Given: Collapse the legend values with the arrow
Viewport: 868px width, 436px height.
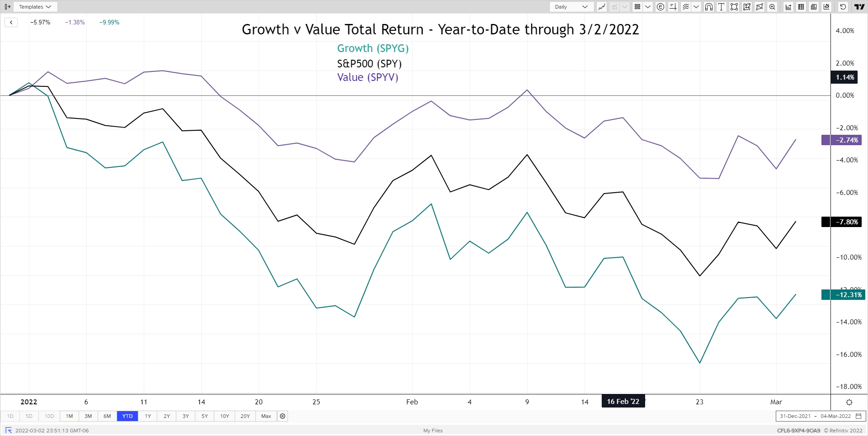Looking at the screenshot, I should (x=11, y=22).
